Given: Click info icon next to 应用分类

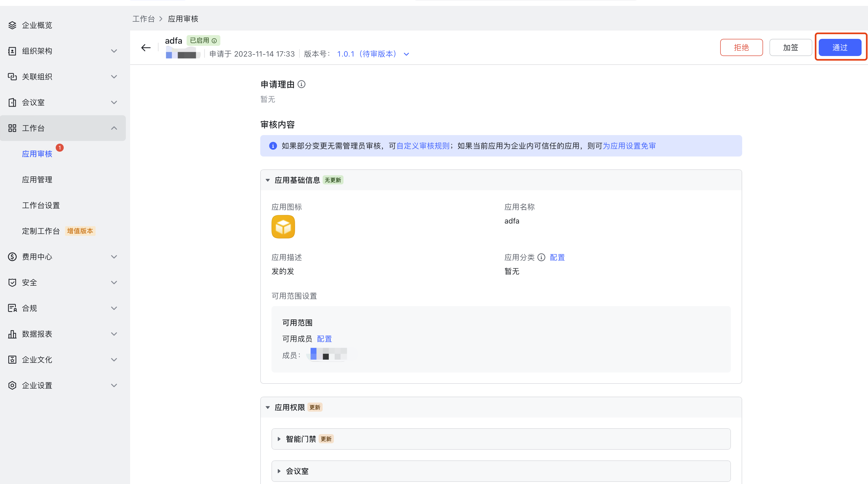Looking at the screenshot, I should coord(541,257).
